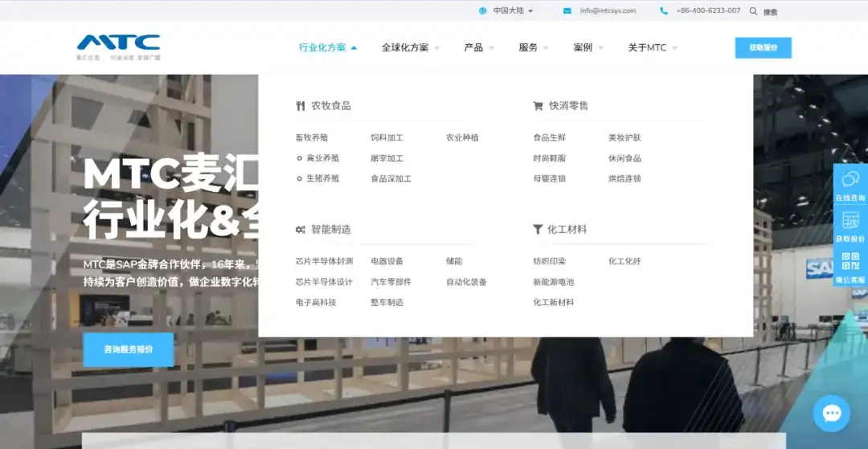Select 食品生鲜 menu entry
Image resolution: width=868 pixels, height=449 pixels.
coord(549,137)
